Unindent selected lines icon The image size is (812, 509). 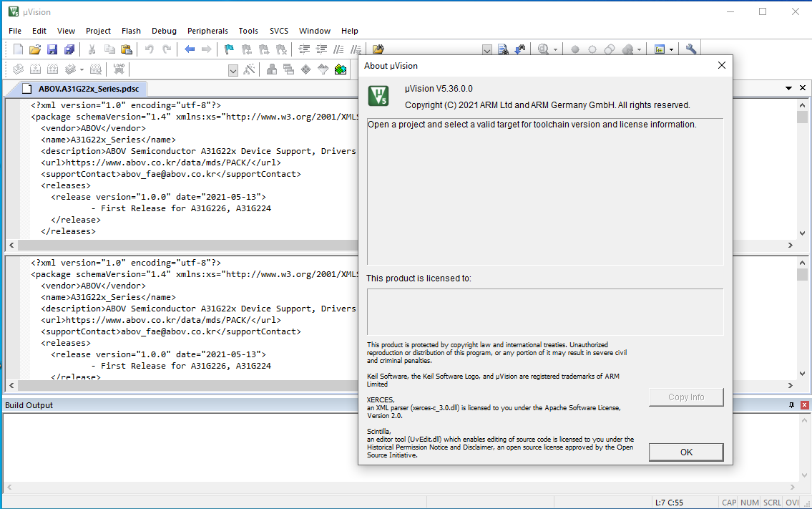click(321, 49)
